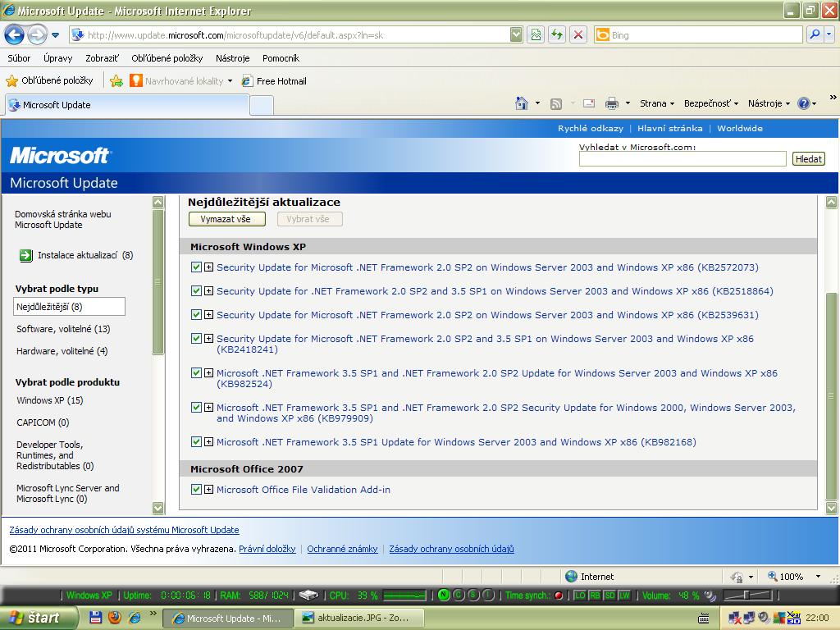Click the Print icon in the command bar

(x=611, y=103)
